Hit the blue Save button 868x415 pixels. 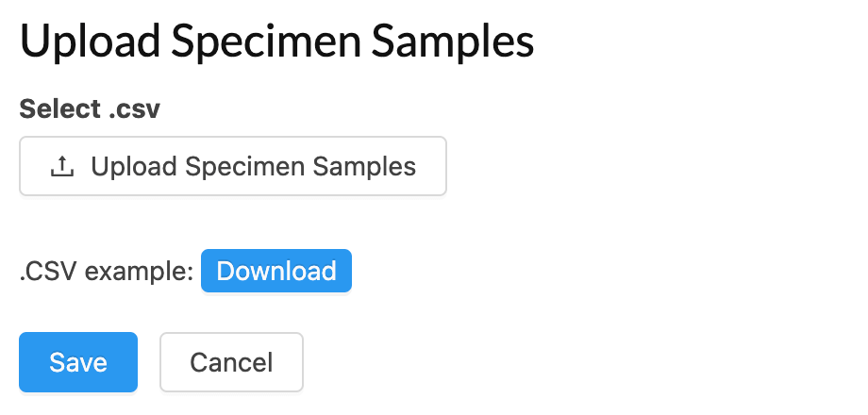78,362
